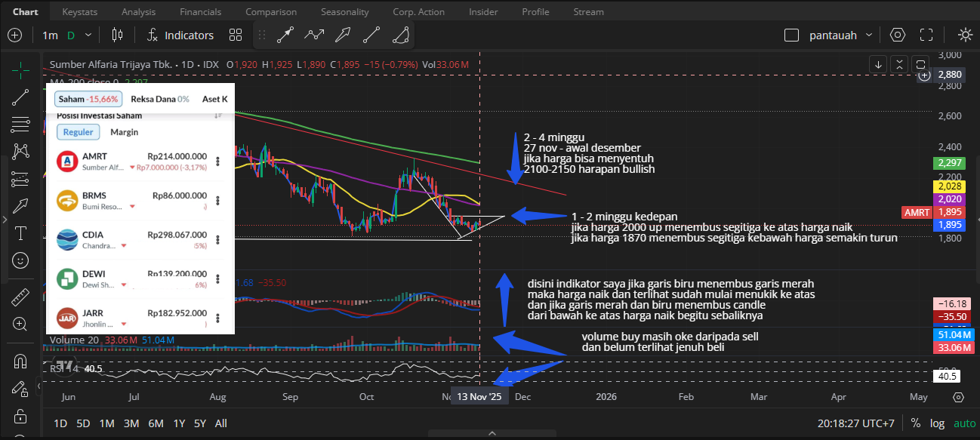Open the Insider tab
Screen dimensions: 980x440
483,12
